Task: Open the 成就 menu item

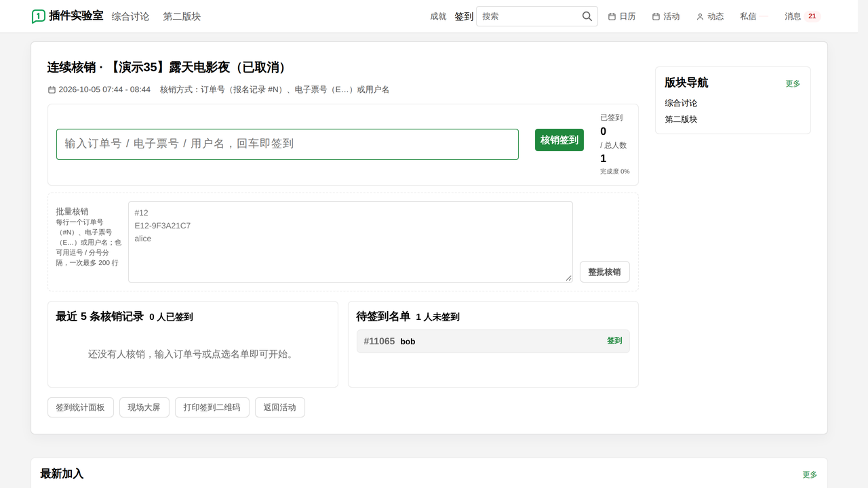Action: (438, 16)
